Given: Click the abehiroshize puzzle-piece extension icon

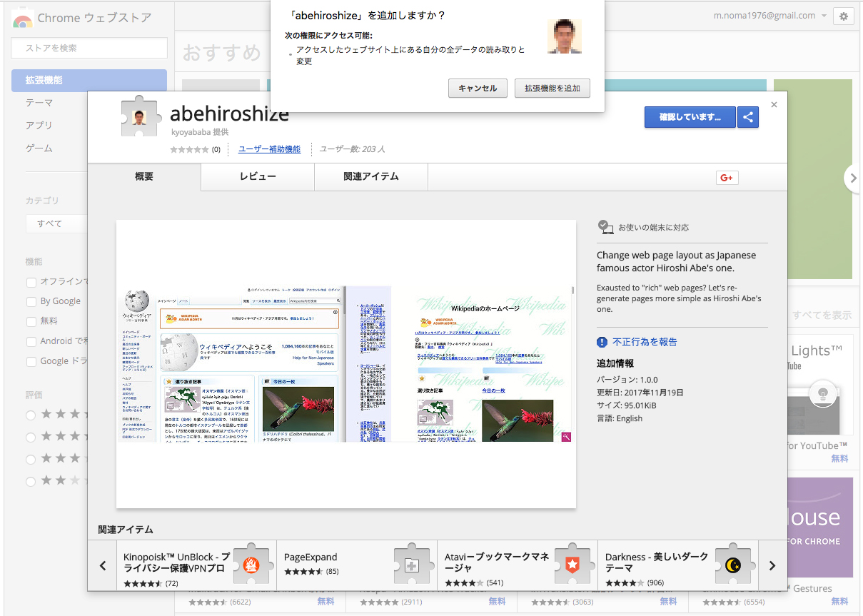Looking at the screenshot, I should (143, 115).
